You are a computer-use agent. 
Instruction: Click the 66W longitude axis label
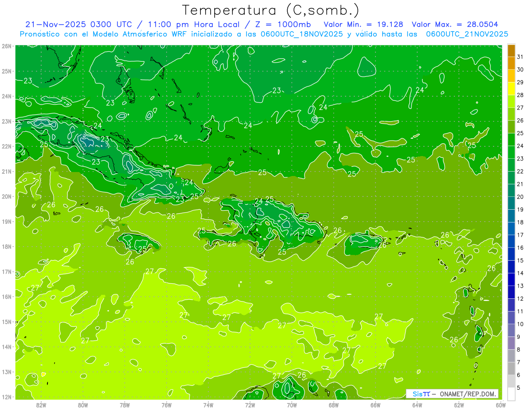pyautogui.click(x=376, y=404)
